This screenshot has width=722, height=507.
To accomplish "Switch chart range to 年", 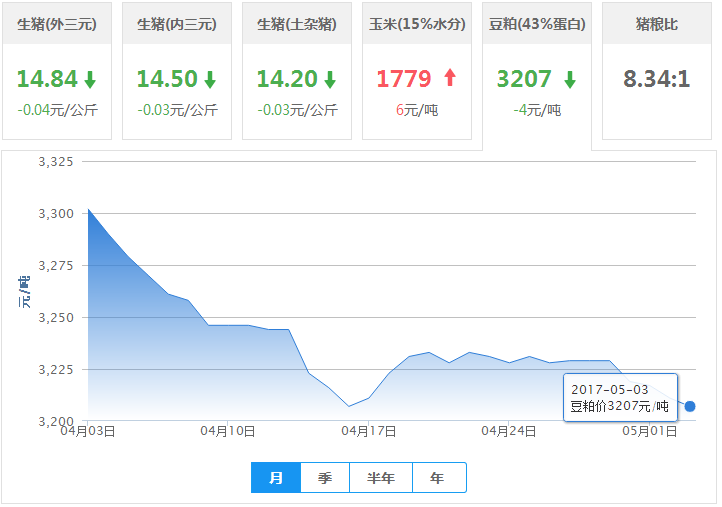I will [x=439, y=478].
